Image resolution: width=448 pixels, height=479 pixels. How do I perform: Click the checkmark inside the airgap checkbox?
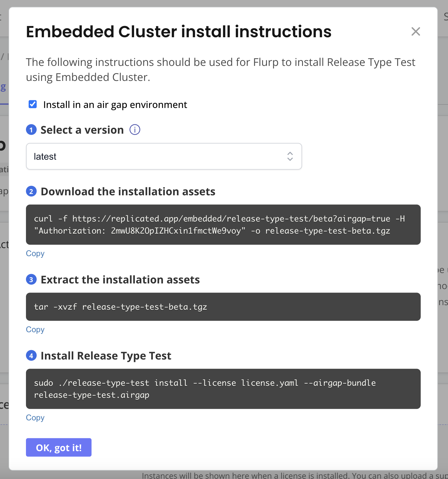pos(32,104)
